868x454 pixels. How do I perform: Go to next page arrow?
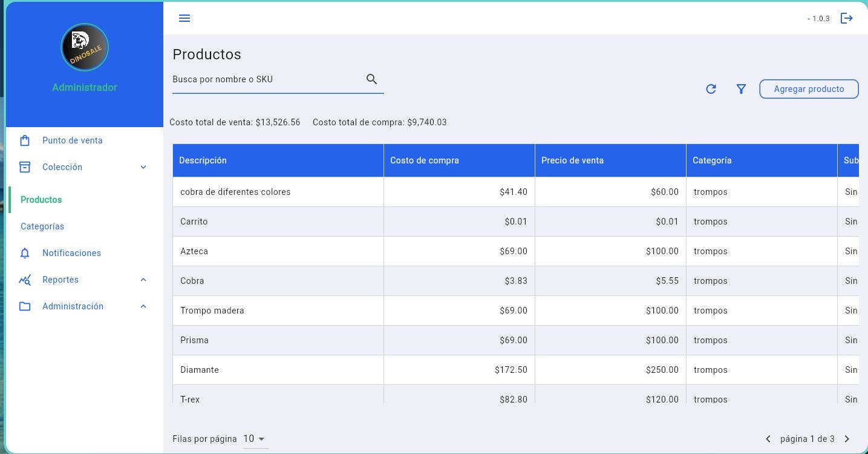[847, 439]
